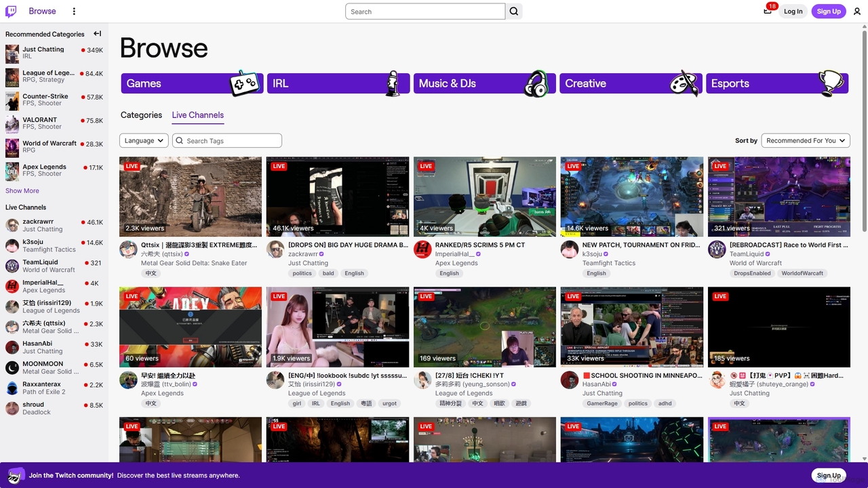Open the notifications inbox icon
Screen dimensions: 868x488
tap(768, 11)
